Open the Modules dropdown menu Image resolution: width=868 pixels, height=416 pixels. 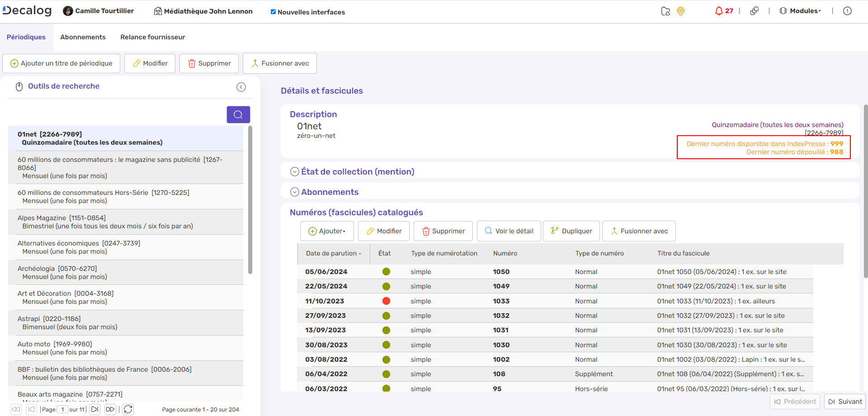click(x=800, y=11)
